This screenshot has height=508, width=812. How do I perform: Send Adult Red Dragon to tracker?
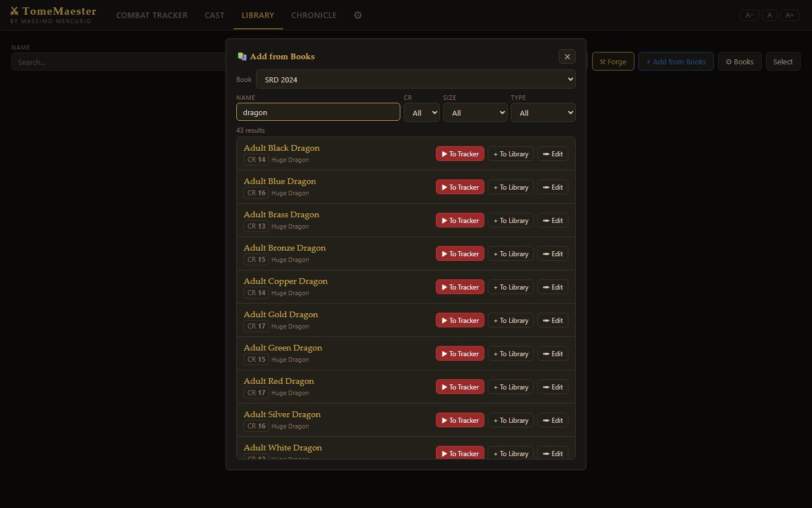click(x=460, y=387)
